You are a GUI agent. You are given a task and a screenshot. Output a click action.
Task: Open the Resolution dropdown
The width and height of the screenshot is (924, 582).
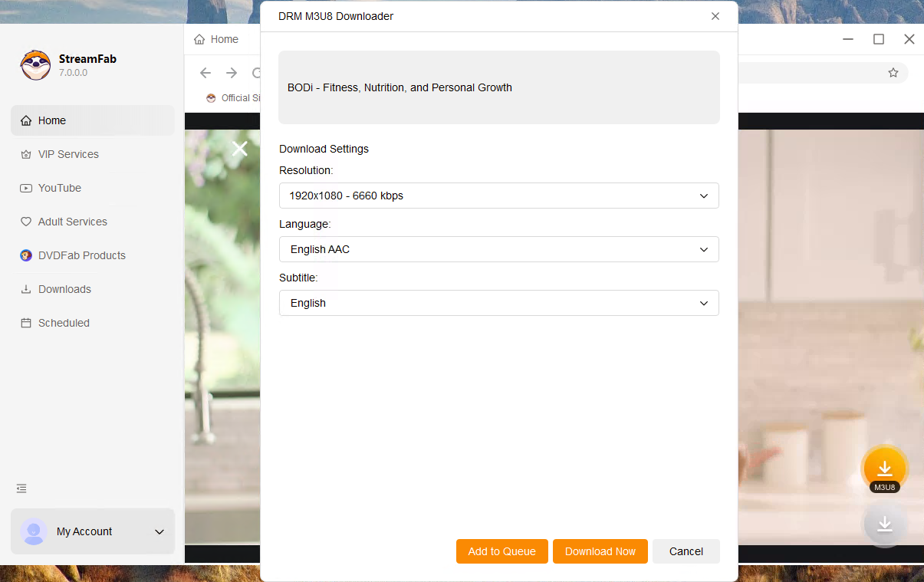point(498,196)
